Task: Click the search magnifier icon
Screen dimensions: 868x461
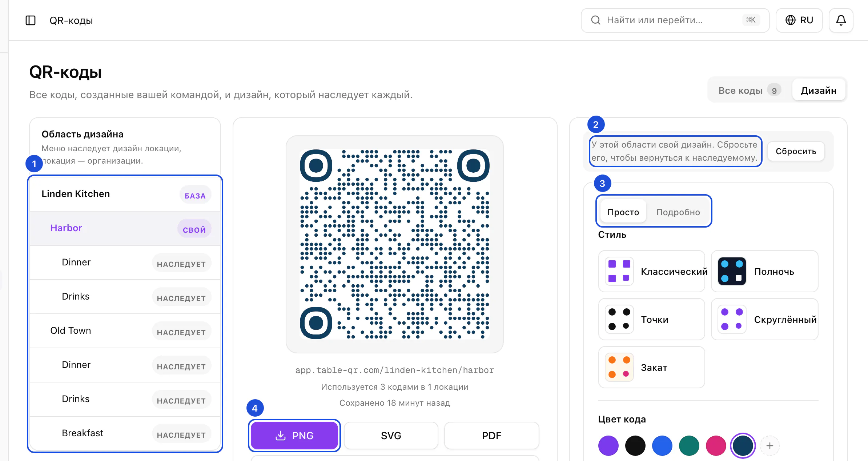Action: point(595,20)
